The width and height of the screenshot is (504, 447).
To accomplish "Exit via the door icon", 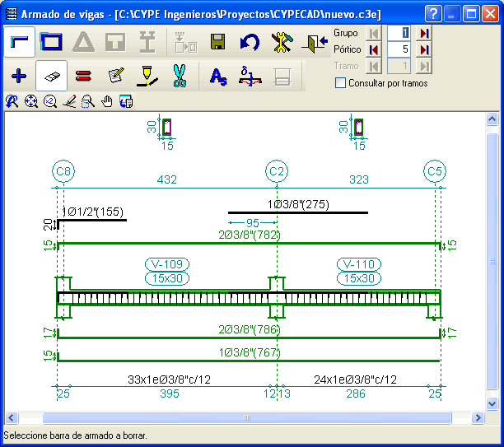I will [315, 42].
